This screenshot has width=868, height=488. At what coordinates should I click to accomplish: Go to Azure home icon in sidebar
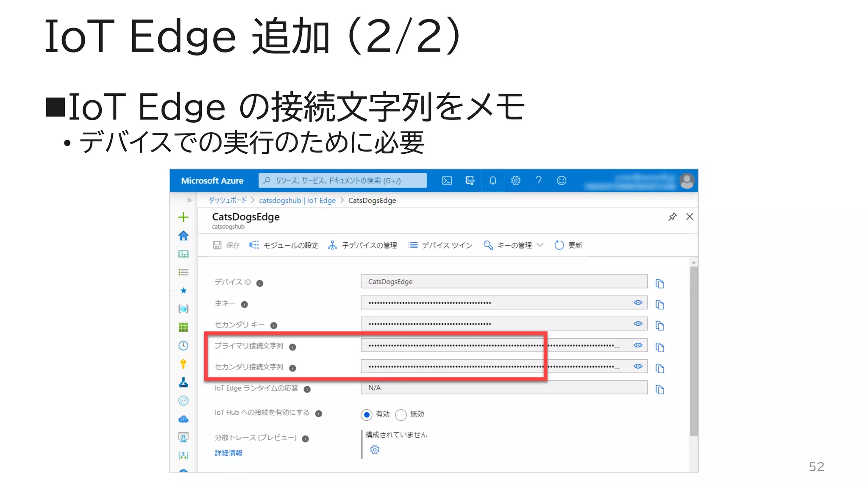[x=184, y=236]
